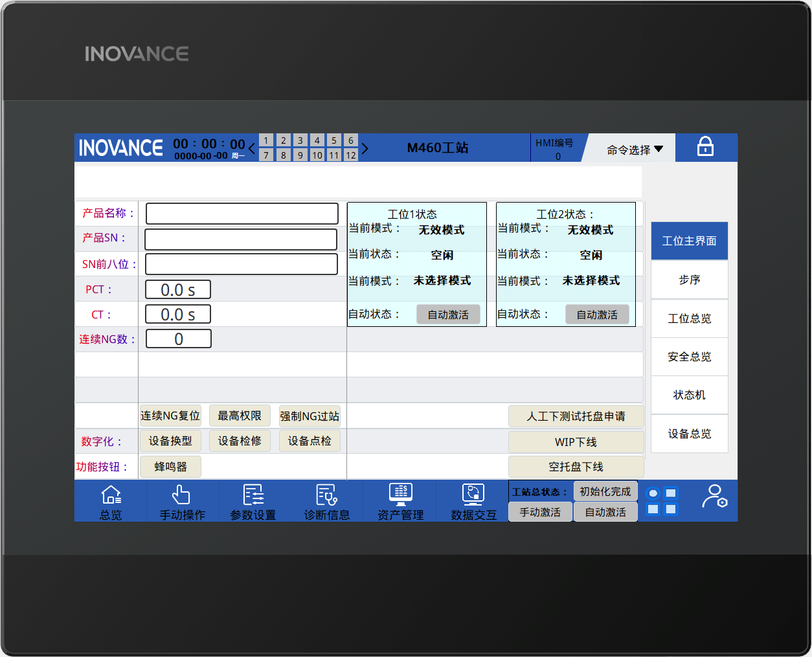The height and width of the screenshot is (657, 812).
Task: Click the 产品SN input field
Action: tap(241, 239)
